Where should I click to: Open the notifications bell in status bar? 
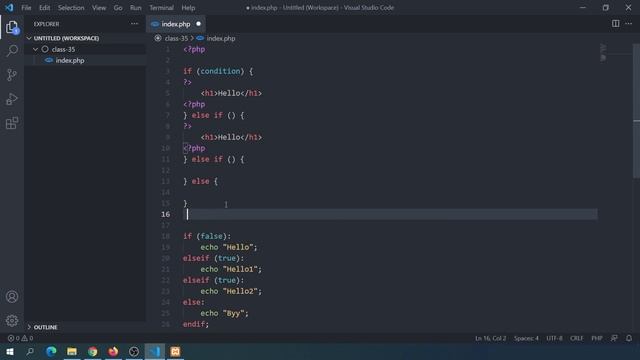coord(629,338)
